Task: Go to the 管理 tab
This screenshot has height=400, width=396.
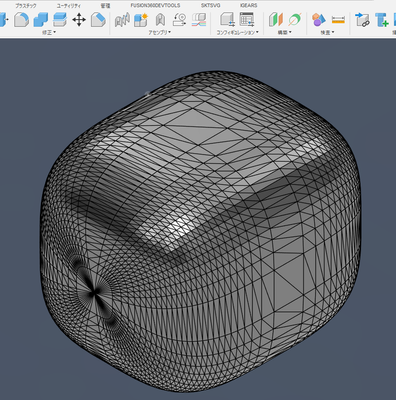Action: pyautogui.click(x=105, y=6)
